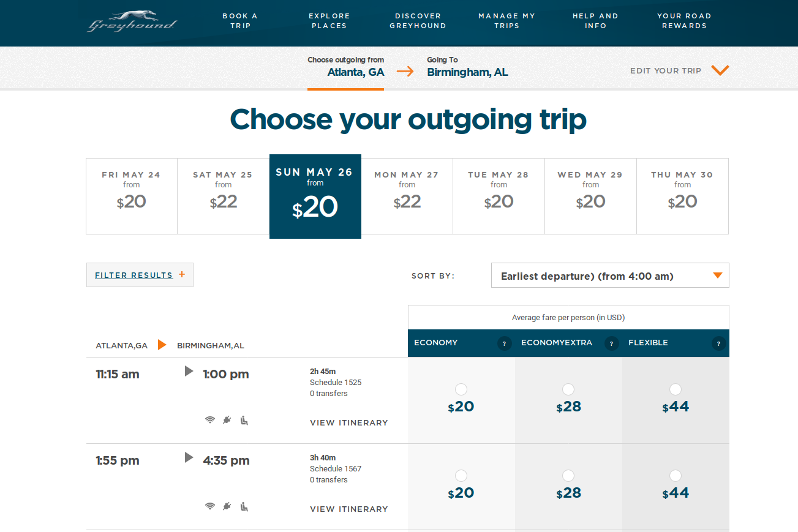Viewport: 798px width, 532px height.
Task: Select $44 Flexible fare for 1:55 pm
Action: click(675, 476)
